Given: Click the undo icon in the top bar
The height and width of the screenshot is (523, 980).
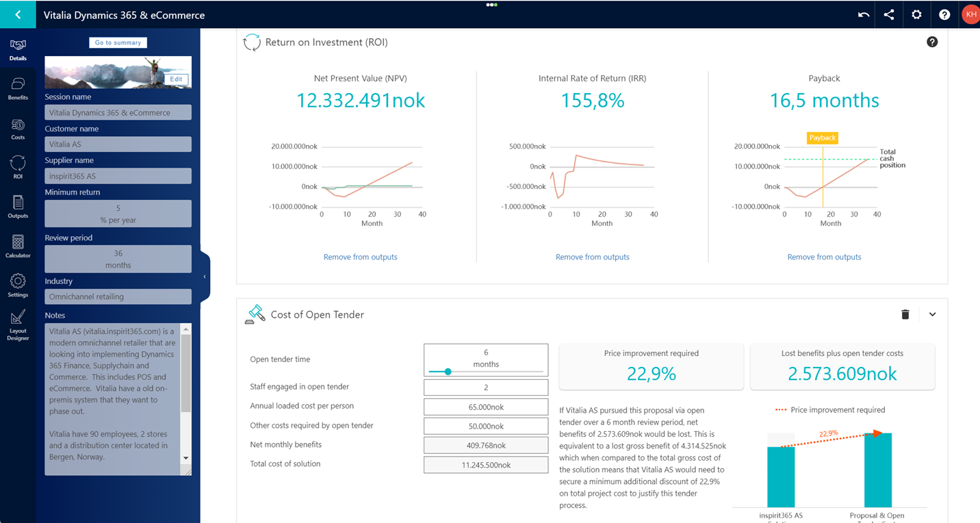Looking at the screenshot, I should click(x=864, y=14).
